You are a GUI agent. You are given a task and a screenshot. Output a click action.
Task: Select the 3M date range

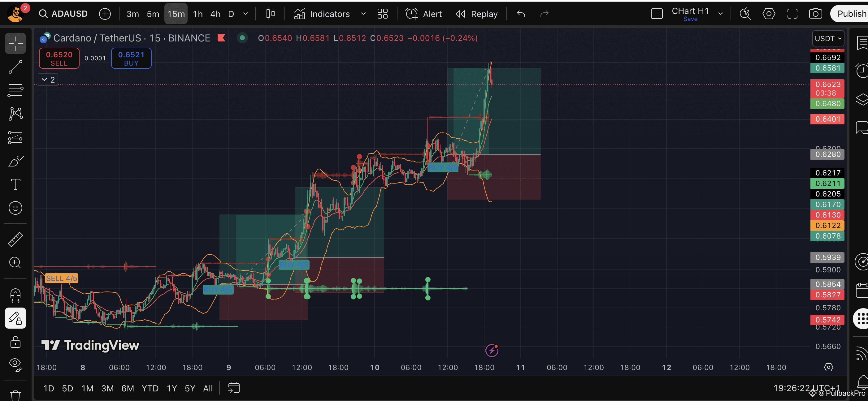[x=107, y=388]
